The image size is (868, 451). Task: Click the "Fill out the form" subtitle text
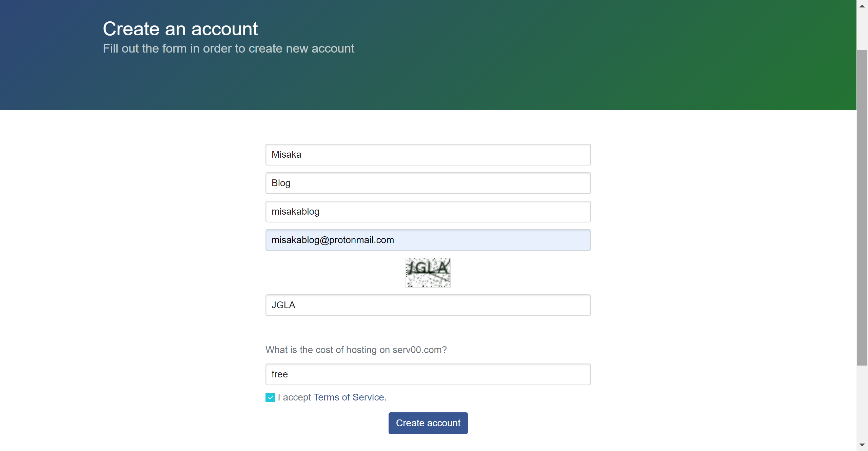(229, 48)
